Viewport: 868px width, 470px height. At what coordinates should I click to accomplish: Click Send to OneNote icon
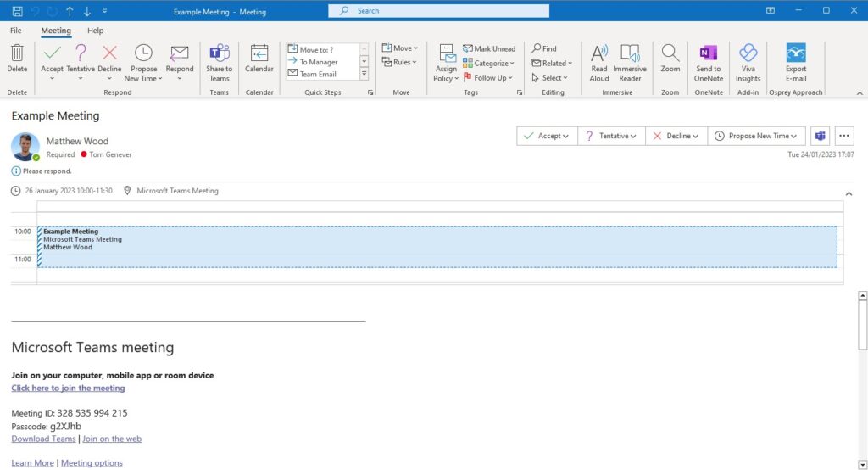[709, 53]
